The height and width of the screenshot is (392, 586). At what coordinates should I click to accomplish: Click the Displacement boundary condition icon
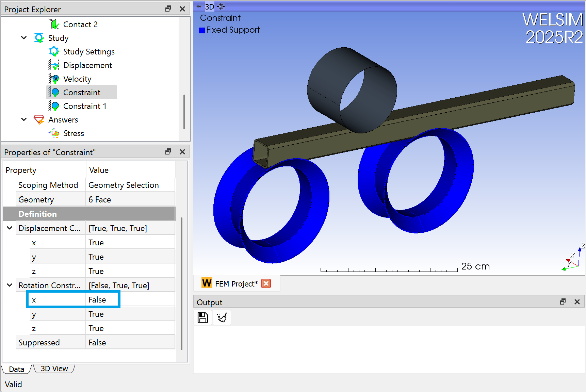click(54, 65)
